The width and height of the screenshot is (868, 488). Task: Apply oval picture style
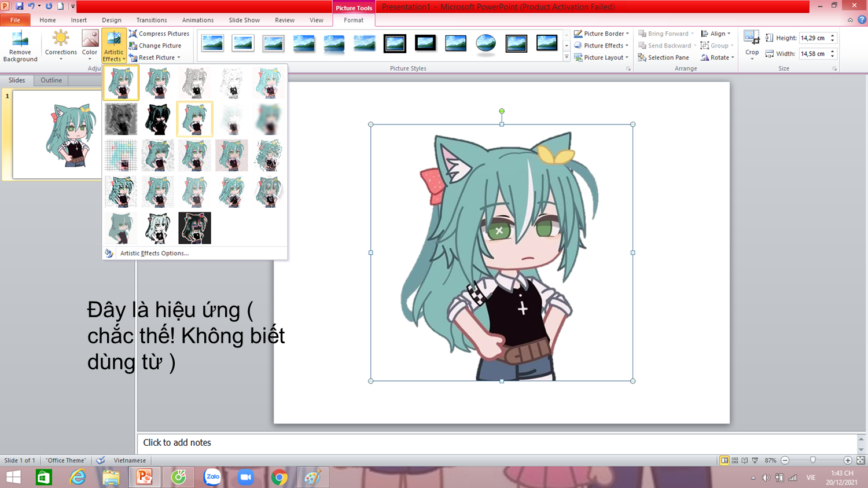pyautogui.click(x=486, y=43)
